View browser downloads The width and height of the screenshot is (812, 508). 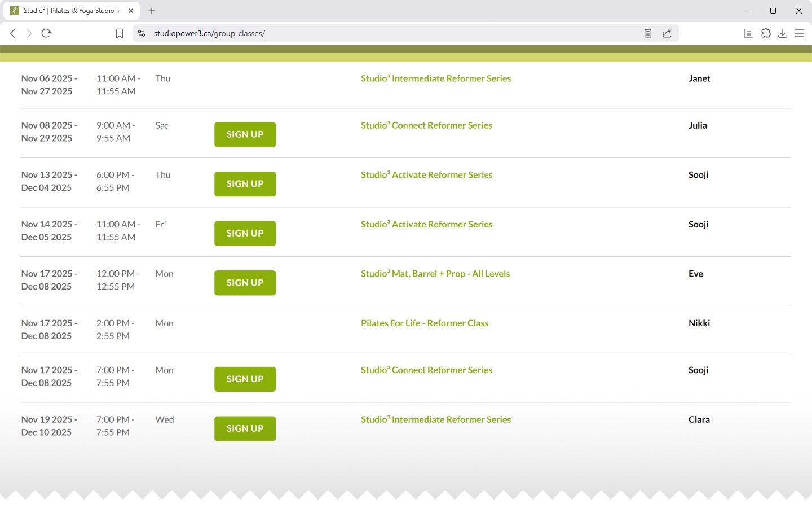coord(783,33)
